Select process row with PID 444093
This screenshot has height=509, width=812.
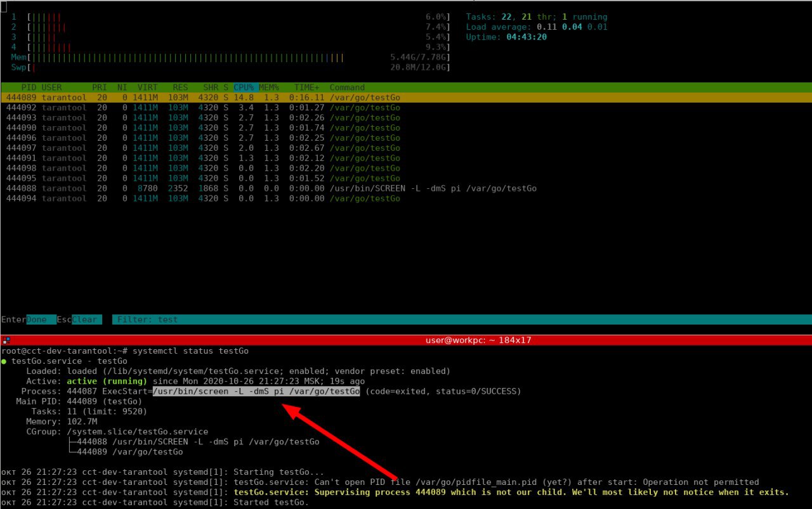tap(406, 118)
